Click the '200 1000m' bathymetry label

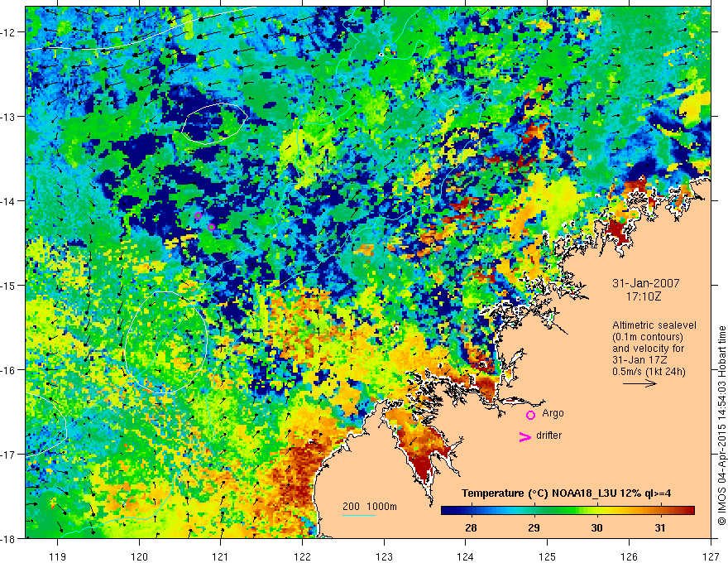tap(370, 507)
